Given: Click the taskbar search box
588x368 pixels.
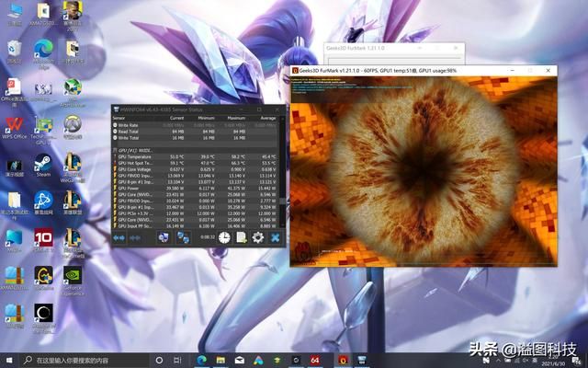Looking at the screenshot, I should coord(84,361).
